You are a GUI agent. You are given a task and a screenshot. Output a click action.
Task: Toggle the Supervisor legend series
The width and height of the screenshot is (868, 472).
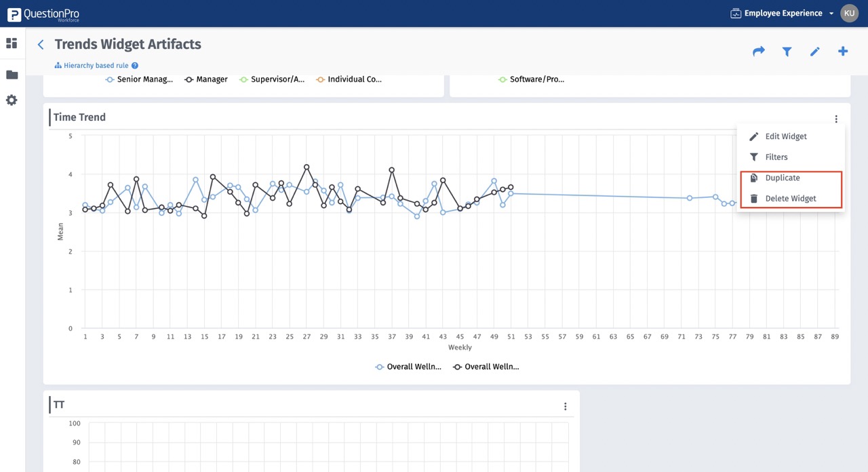point(271,79)
